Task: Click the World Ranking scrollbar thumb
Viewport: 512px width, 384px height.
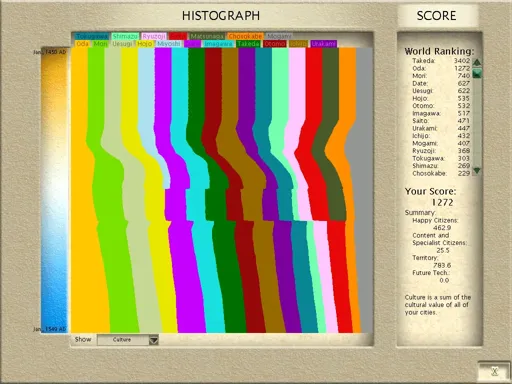Action: click(477, 73)
